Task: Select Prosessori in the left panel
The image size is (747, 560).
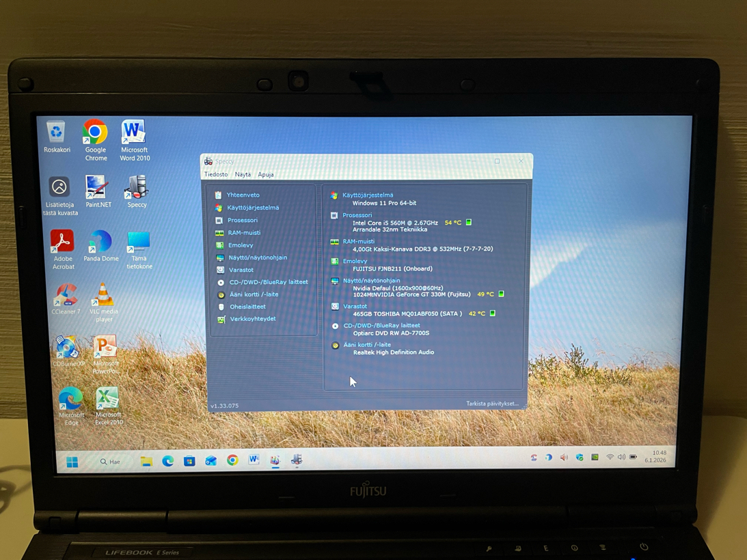Action: (x=242, y=221)
